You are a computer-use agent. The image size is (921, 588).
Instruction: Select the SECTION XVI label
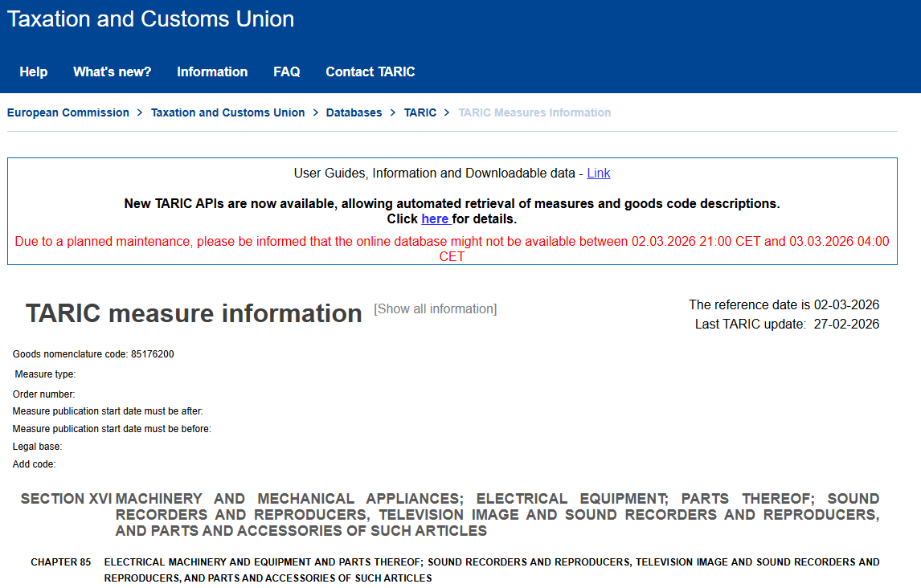point(66,498)
